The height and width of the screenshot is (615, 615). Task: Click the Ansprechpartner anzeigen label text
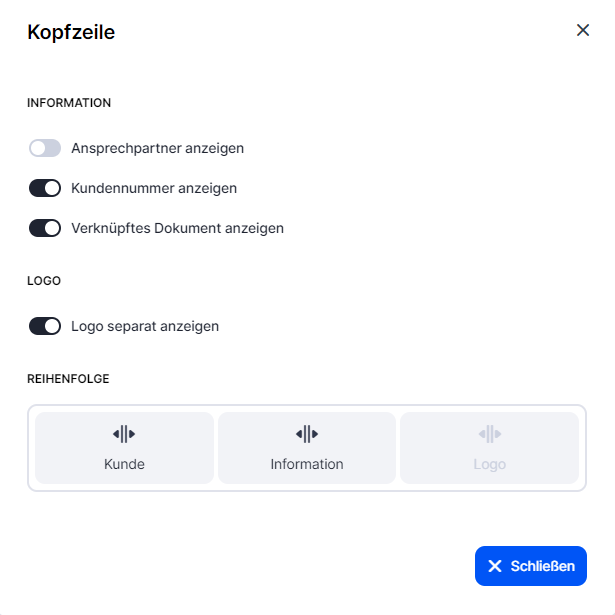point(158,148)
